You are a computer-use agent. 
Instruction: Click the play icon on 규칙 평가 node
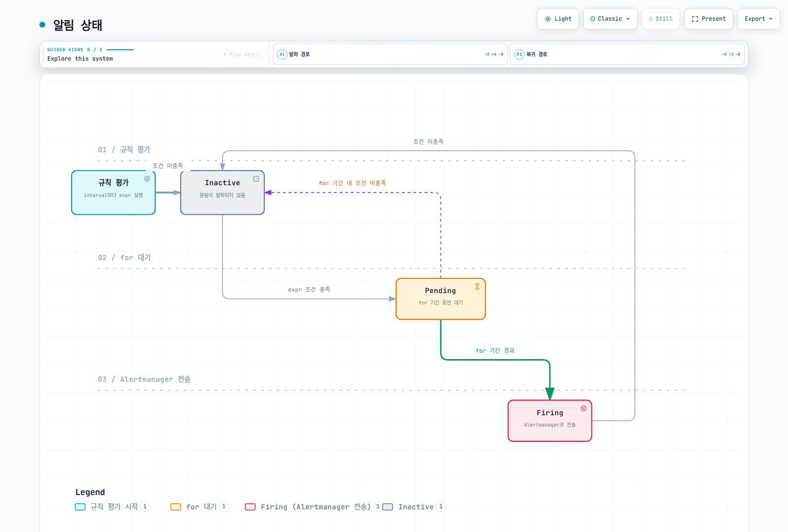click(x=147, y=179)
